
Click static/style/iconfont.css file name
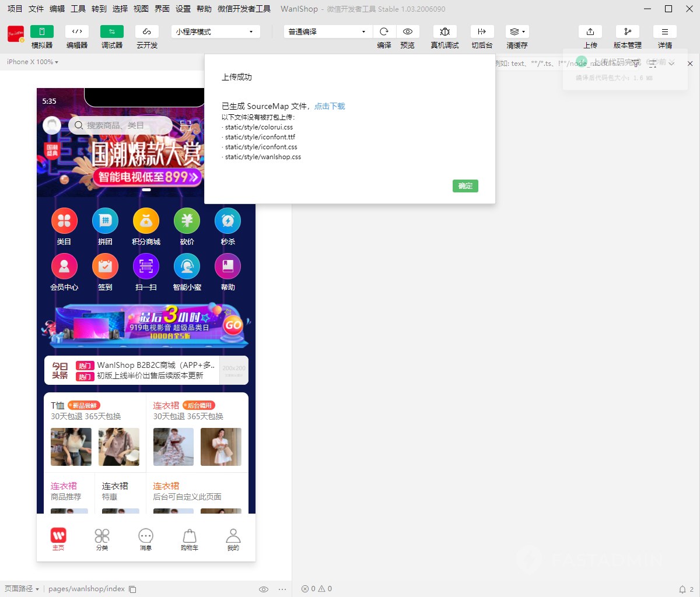(x=261, y=147)
